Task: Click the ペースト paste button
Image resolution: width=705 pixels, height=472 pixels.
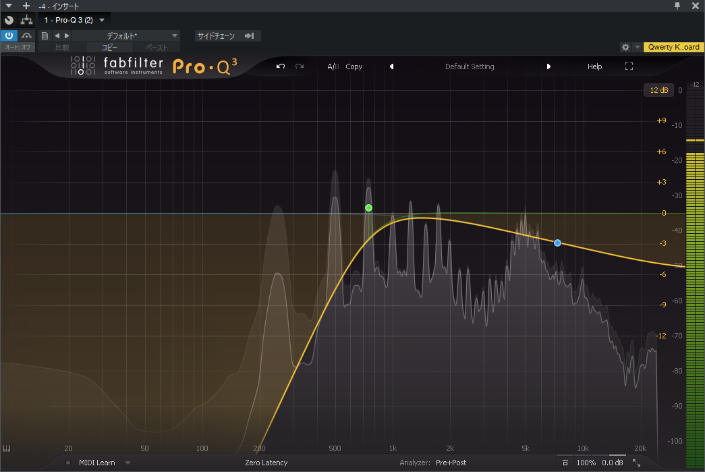Action: pyautogui.click(x=156, y=47)
